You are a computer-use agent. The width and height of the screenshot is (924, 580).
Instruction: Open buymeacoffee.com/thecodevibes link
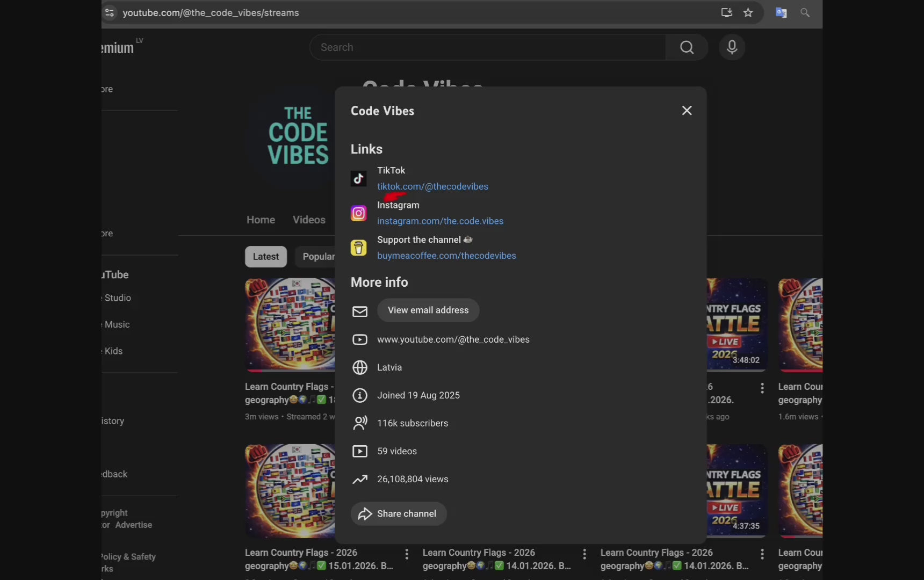[x=446, y=256]
